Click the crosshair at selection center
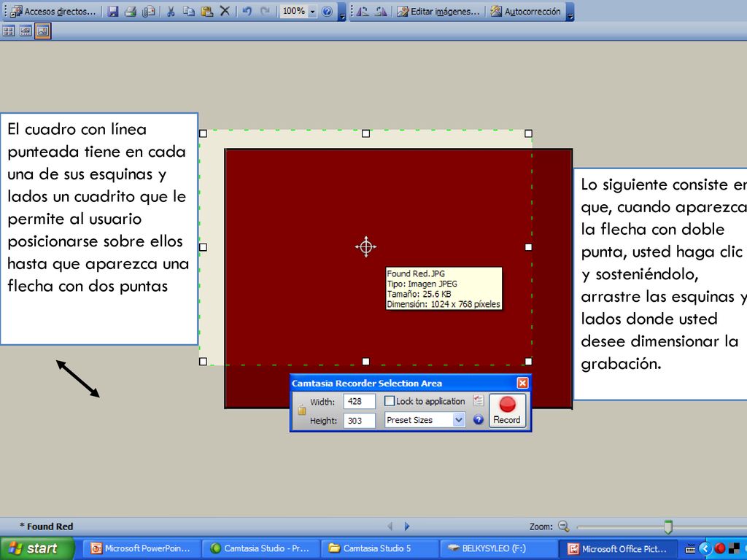Viewport: 747px width, 560px height. pos(366,246)
